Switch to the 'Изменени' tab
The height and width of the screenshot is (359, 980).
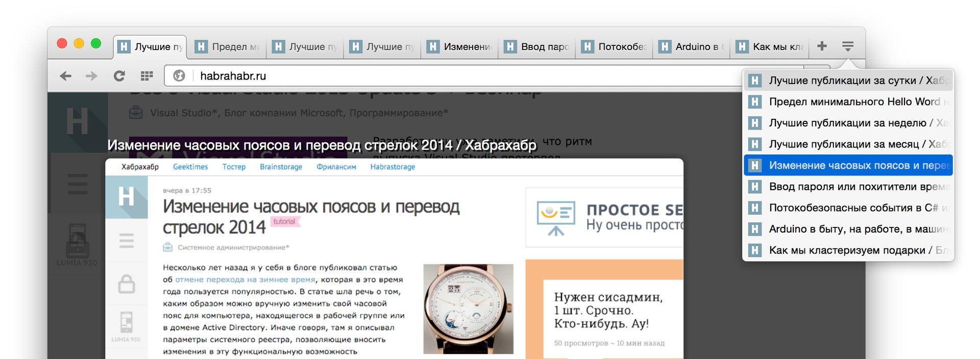click(x=460, y=47)
